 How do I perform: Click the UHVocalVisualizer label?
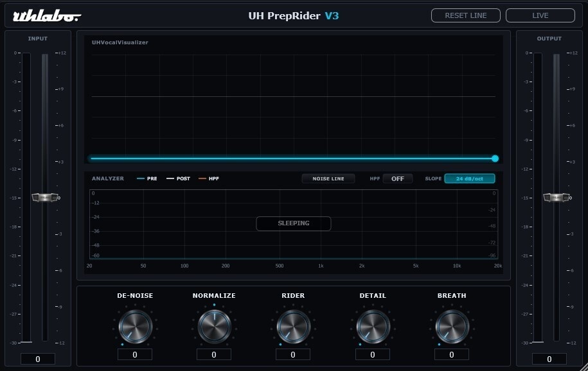pos(120,42)
